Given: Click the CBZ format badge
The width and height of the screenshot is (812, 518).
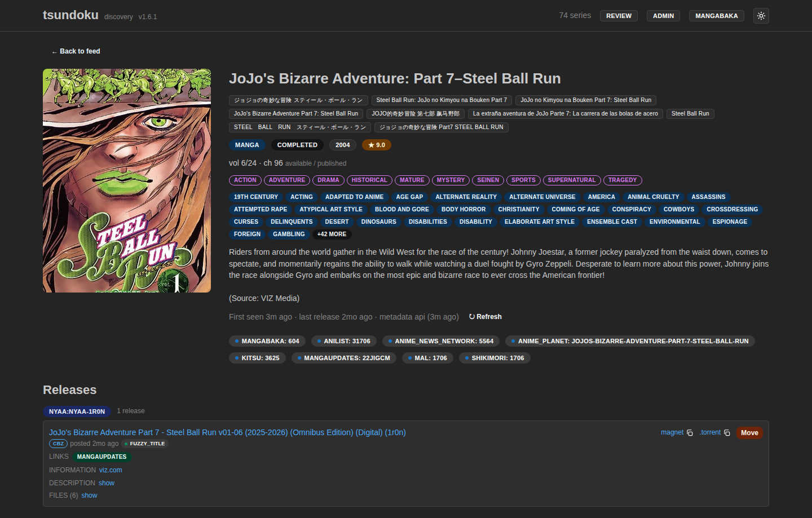Looking at the screenshot, I should tap(59, 444).
